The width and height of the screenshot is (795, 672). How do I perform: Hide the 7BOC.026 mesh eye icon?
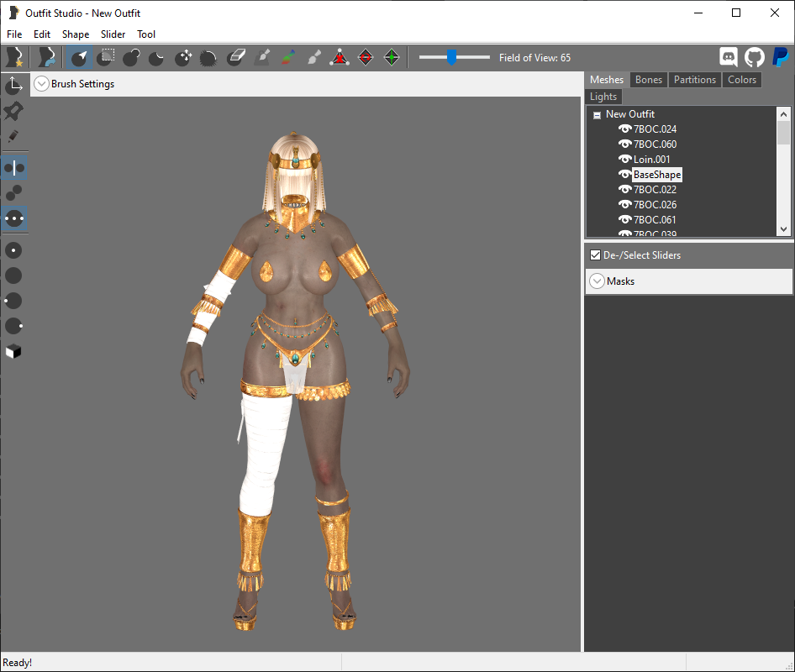pos(624,204)
